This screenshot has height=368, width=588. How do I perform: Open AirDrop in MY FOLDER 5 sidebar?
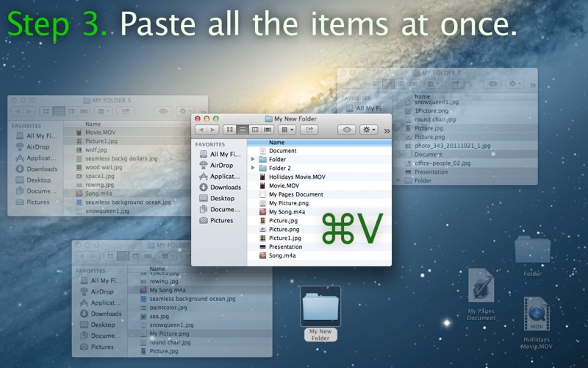32,146
